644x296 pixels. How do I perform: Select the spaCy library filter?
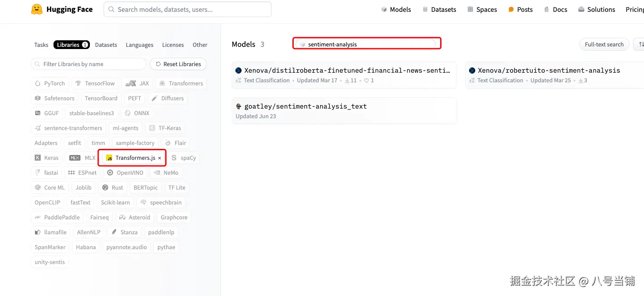(184, 158)
